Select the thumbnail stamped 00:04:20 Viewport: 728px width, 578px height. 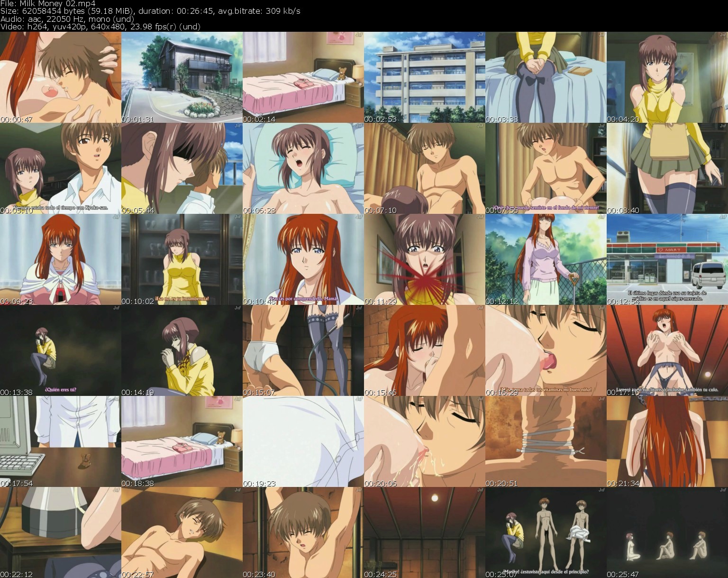coord(667,77)
